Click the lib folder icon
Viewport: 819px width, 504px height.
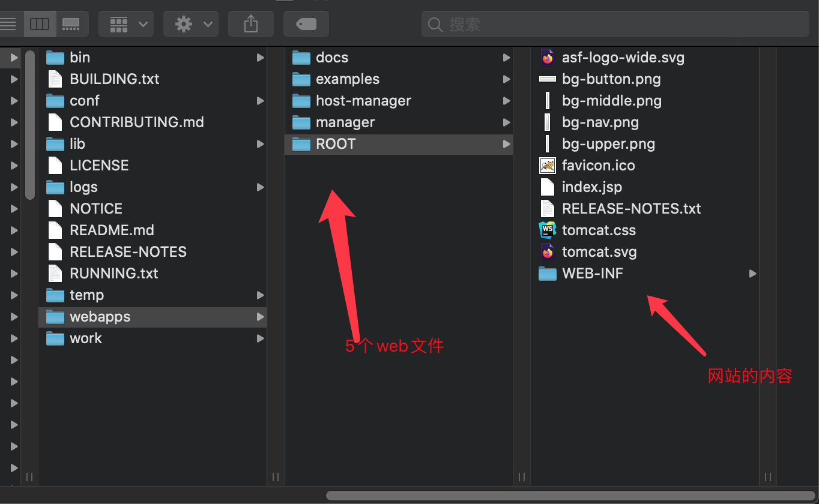click(x=55, y=144)
